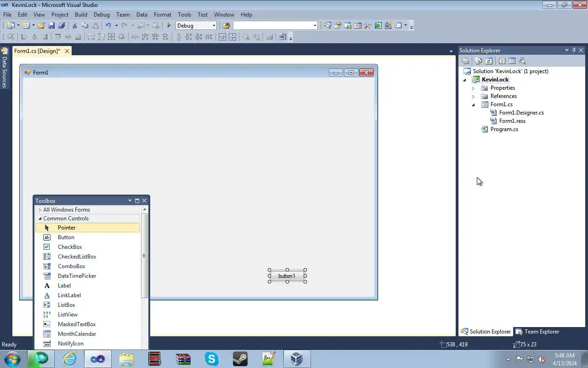This screenshot has height=368, width=588.
Task: Expand the References node in Solution Explorer
Action: point(474,97)
